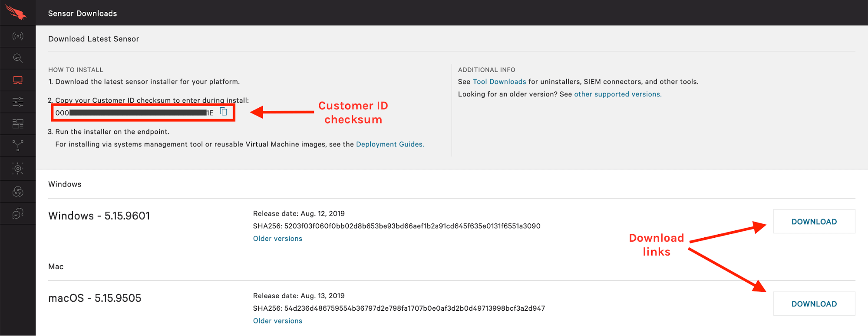Open the Configuration sliders icon
The image size is (868, 336).
pos(18,102)
